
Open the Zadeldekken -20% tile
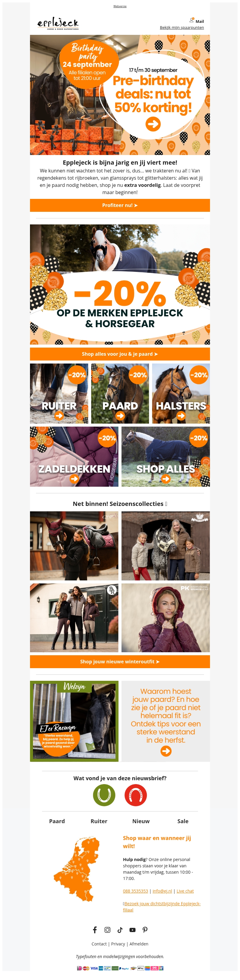click(x=74, y=457)
